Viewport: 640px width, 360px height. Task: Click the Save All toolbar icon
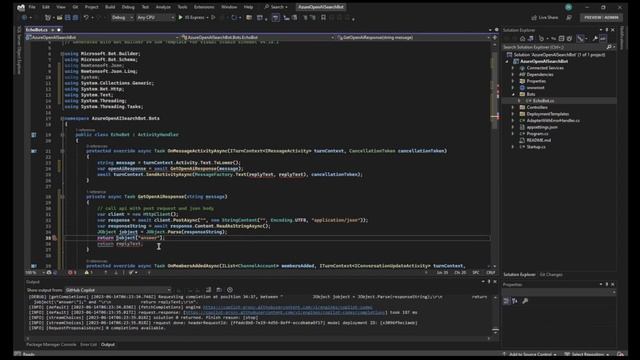[76, 18]
